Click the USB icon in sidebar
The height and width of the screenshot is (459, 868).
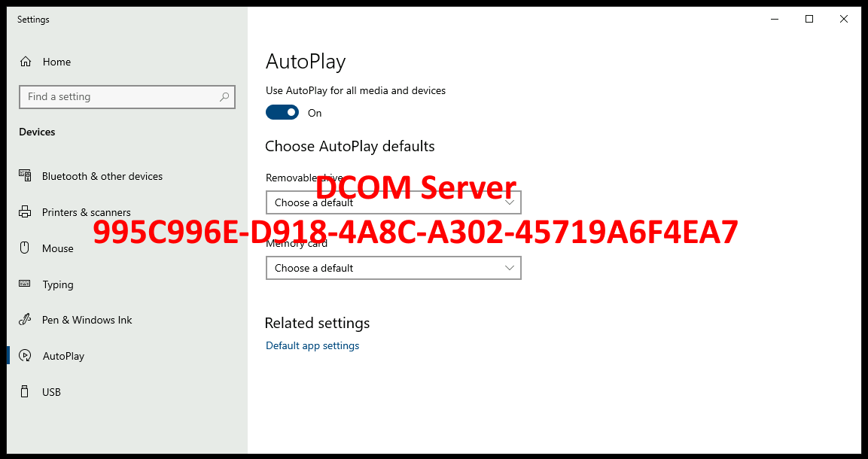[25, 392]
